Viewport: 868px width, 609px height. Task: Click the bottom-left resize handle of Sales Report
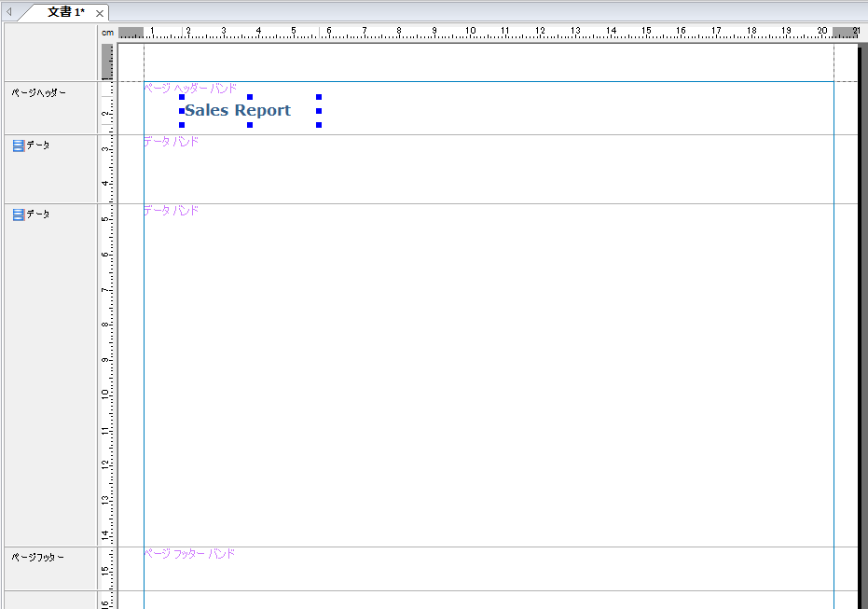182,125
